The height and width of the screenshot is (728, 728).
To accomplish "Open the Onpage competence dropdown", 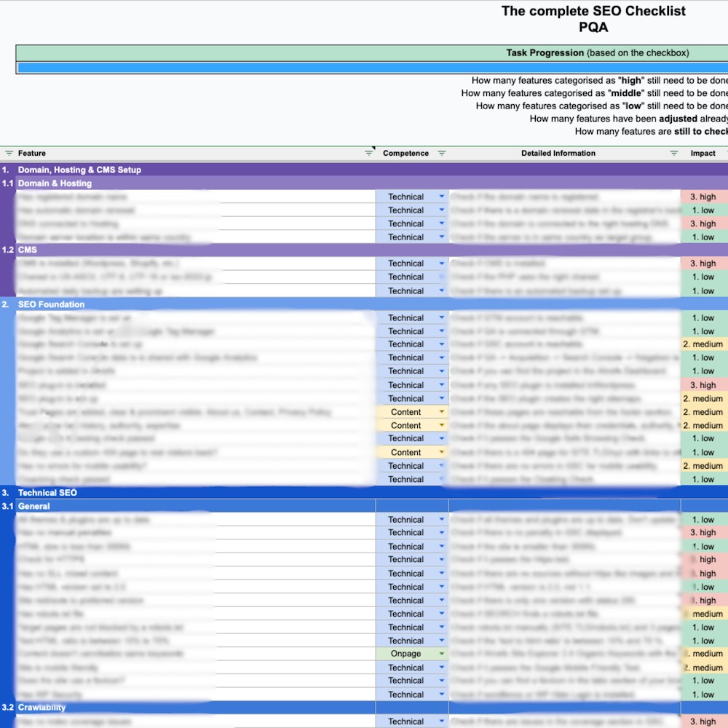I will click(x=442, y=654).
